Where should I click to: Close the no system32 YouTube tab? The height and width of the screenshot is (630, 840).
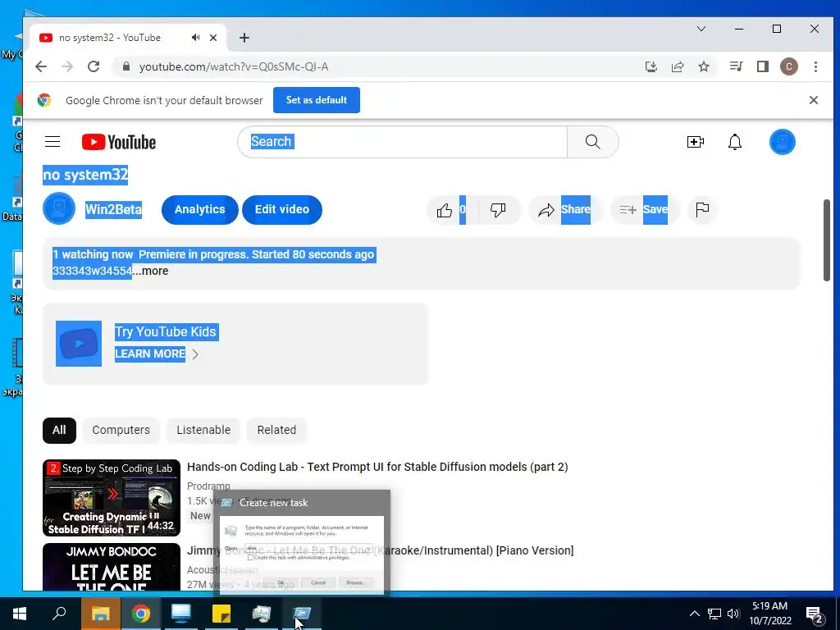click(x=213, y=38)
